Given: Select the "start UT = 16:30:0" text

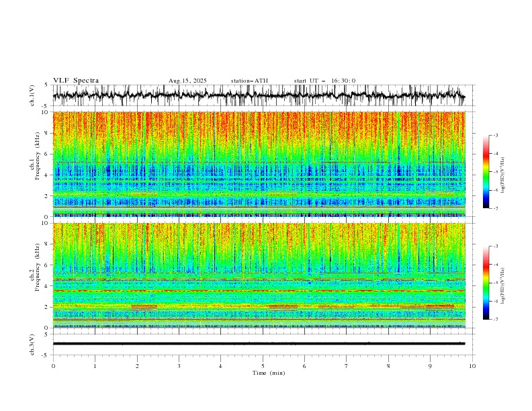Looking at the screenshot, I should (x=324, y=81).
